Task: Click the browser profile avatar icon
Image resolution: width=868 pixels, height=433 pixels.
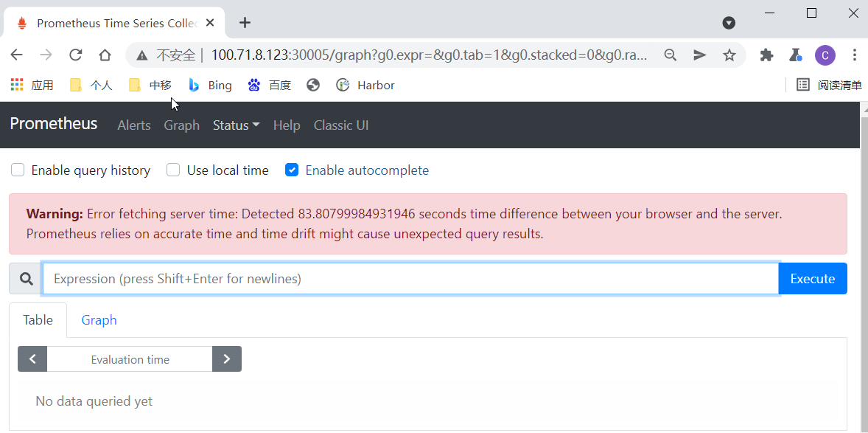Action: coord(825,55)
